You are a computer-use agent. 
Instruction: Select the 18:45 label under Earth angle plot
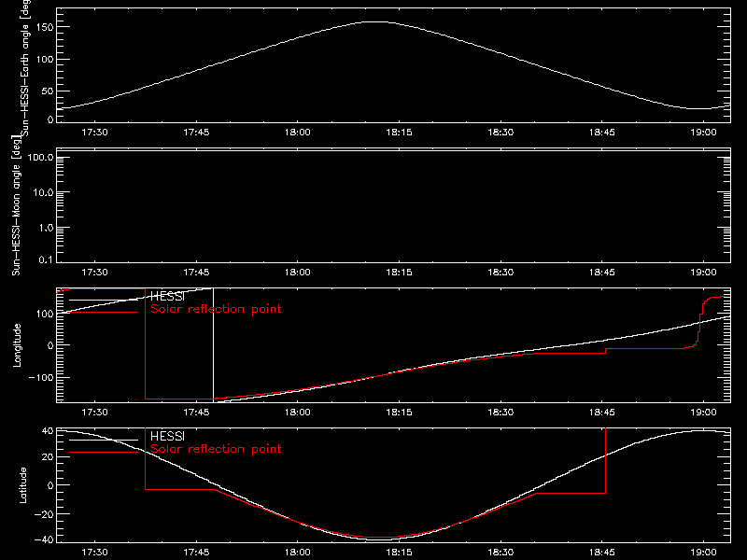[x=601, y=133]
